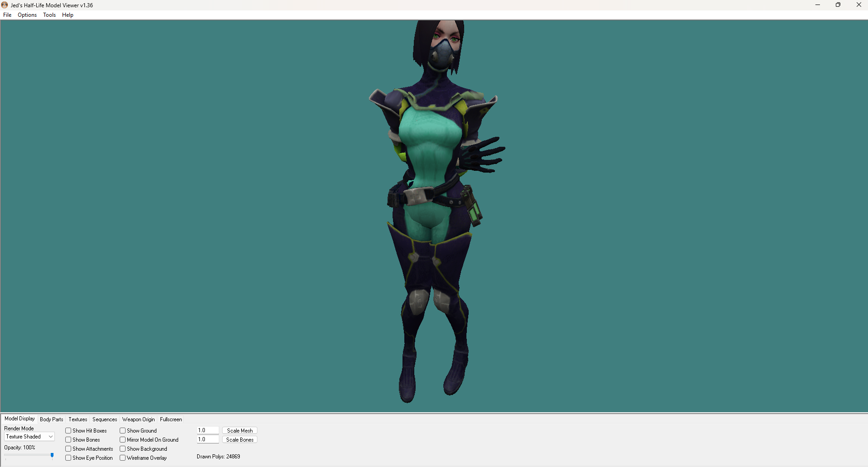Expand the Render Mode dropdown
This screenshot has height=467, width=868.
(29, 437)
